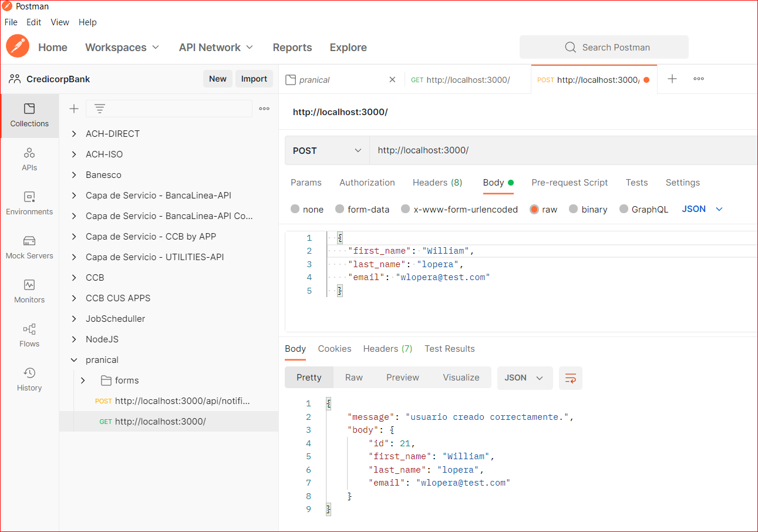Image resolution: width=758 pixels, height=532 pixels.
Task: Open the Workspaces dropdown
Action: (122, 48)
